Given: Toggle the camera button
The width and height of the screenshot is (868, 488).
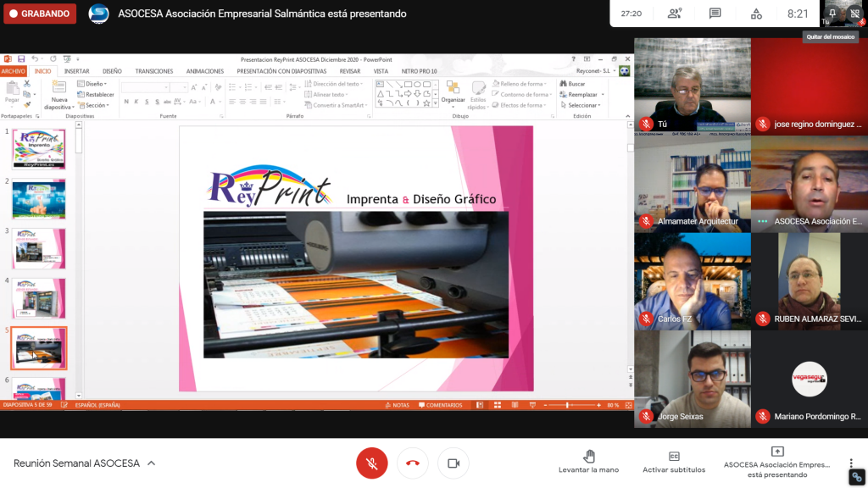Looking at the screenshot, I should [453, 463].
